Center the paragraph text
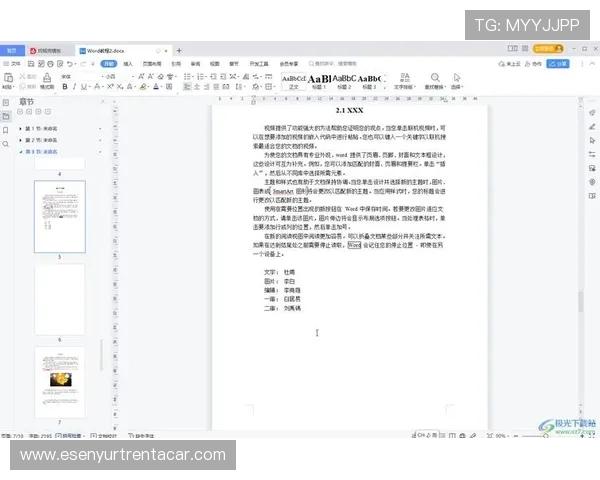The height and width of the screenshot is (480, 600). tap(197, 87)
